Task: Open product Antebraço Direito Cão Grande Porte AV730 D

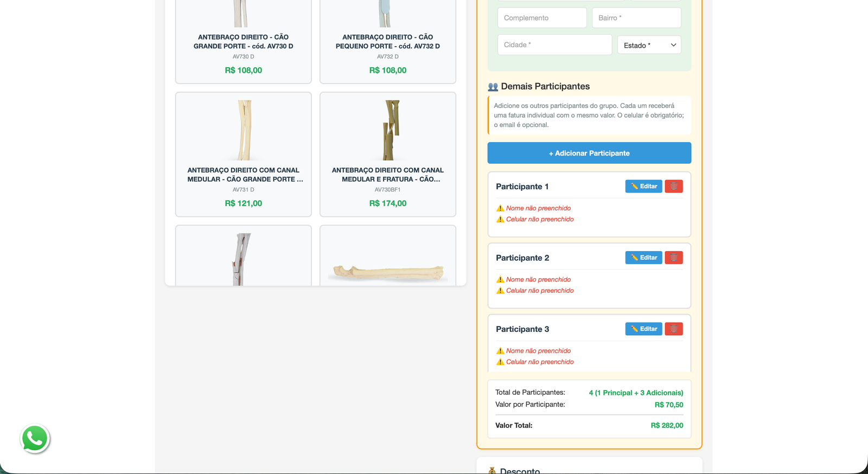Action: pyautogui.click(x=244, y=42)
